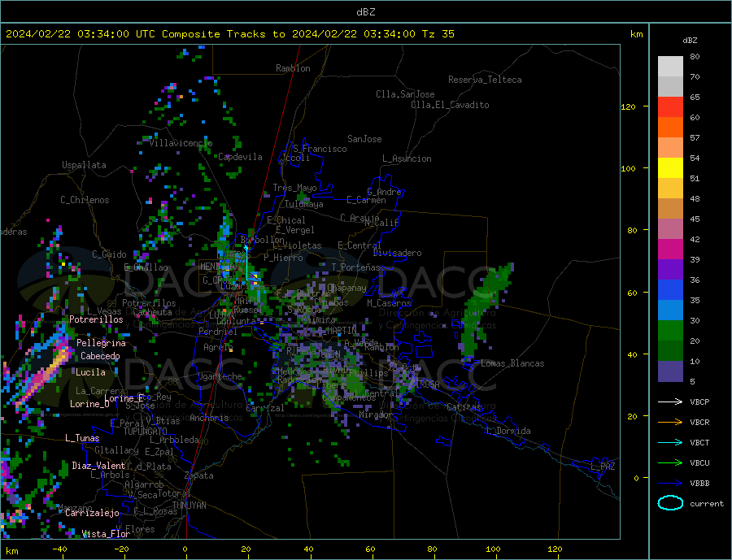Click the 'Capdevila' map label
Screen dimensions: 732x560
tap(241, 157)
